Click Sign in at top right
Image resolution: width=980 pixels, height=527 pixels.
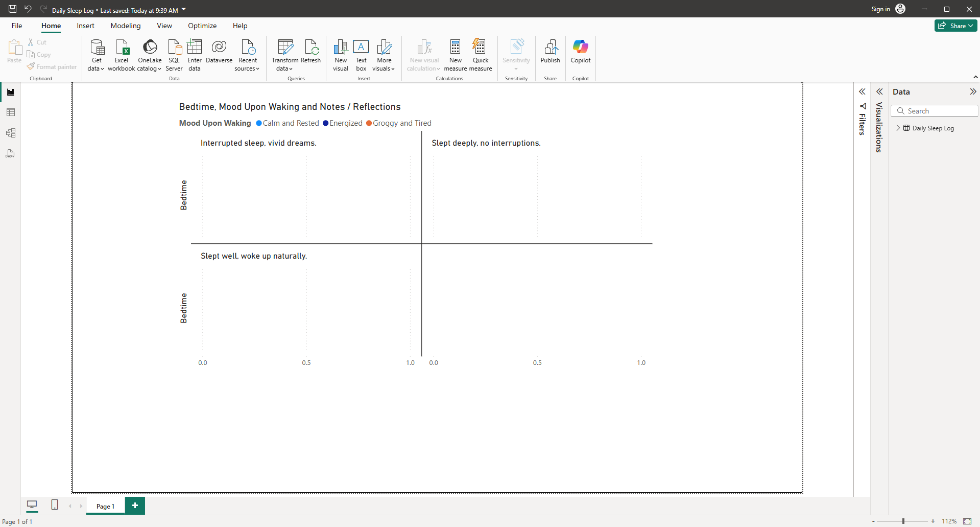click(880, 9)
